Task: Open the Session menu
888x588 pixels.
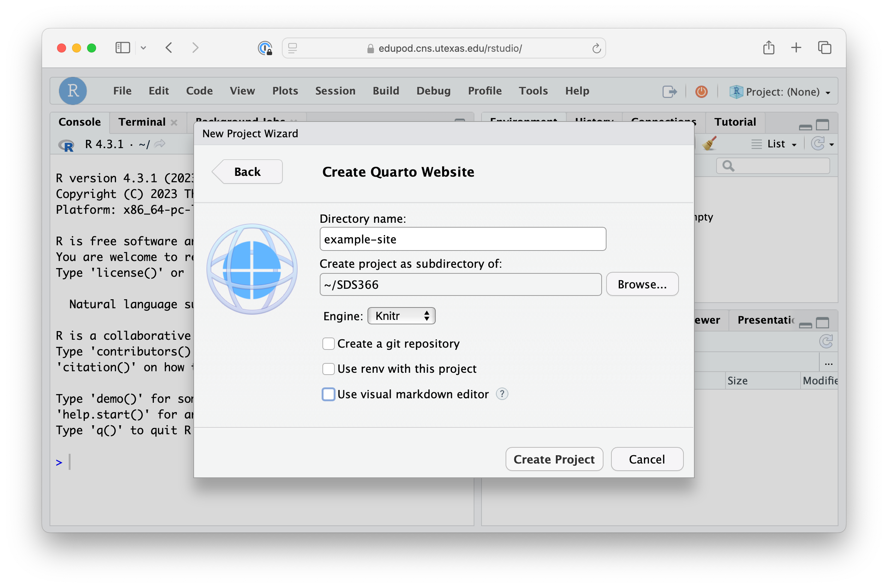Action: [335, 91]
